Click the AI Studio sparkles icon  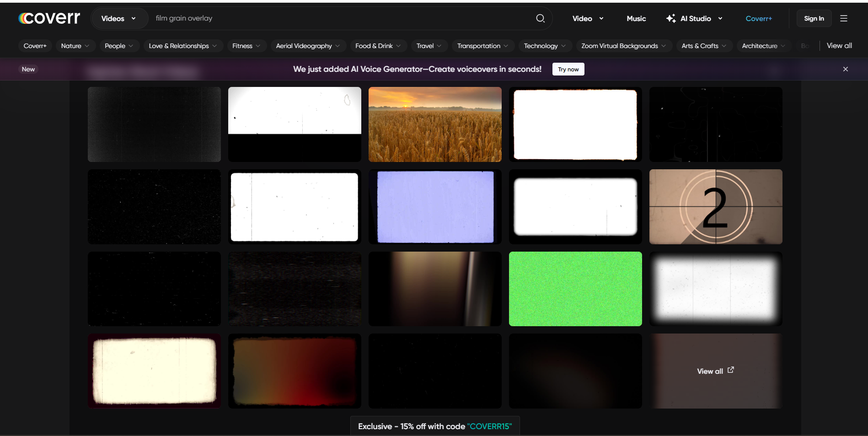[670, 18]
